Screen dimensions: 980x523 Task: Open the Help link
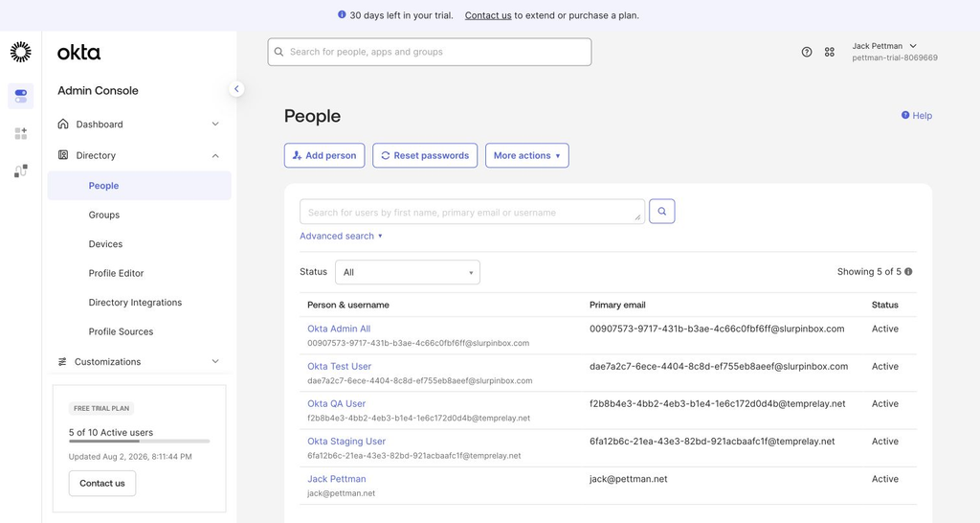(916, 115)
